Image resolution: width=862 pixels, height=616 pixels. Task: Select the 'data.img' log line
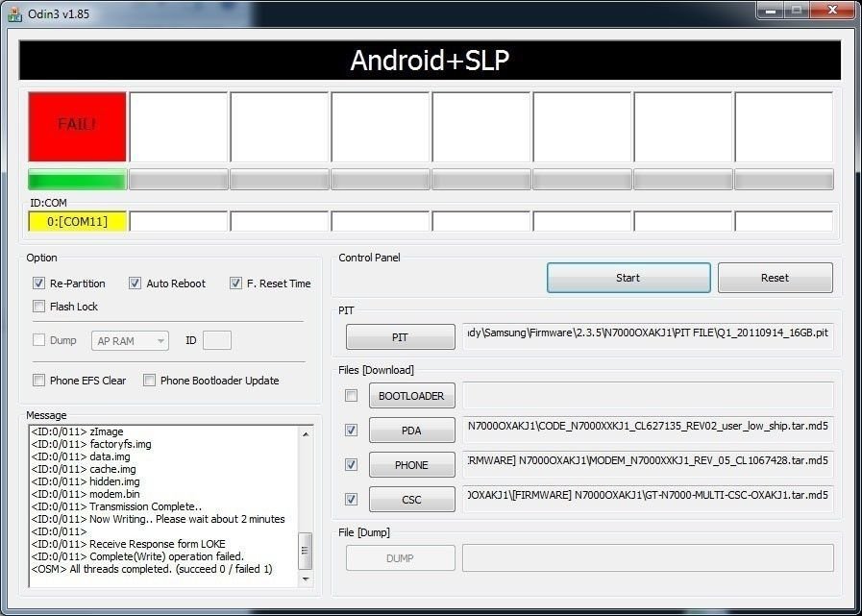[x=81, y=456]
